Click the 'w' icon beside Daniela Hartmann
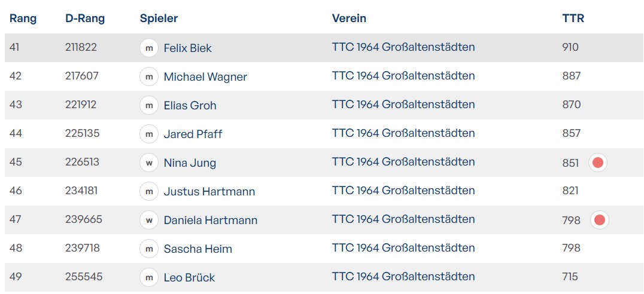This screenshot has width=644, height=294. click(149, 220)
